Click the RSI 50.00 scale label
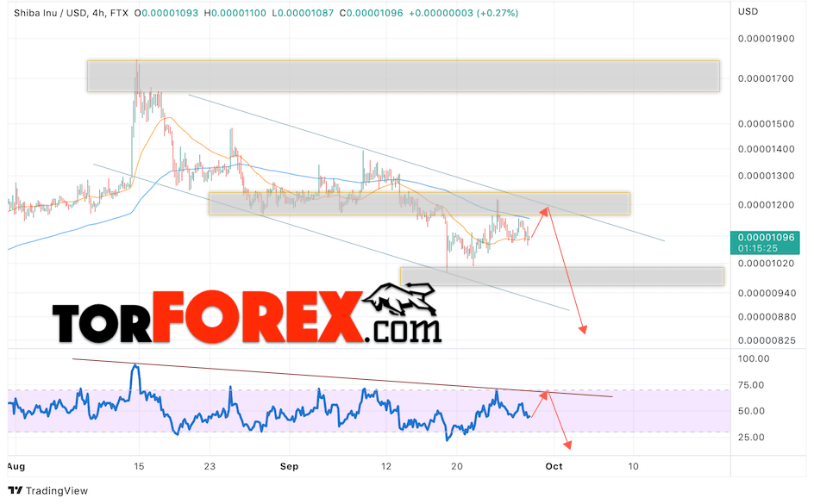814x504 pixels. click(751, 411)
